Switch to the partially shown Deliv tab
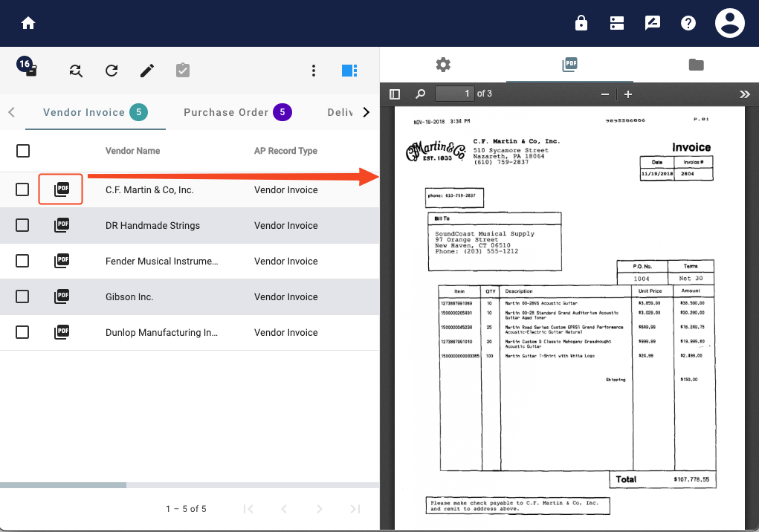 340,112
